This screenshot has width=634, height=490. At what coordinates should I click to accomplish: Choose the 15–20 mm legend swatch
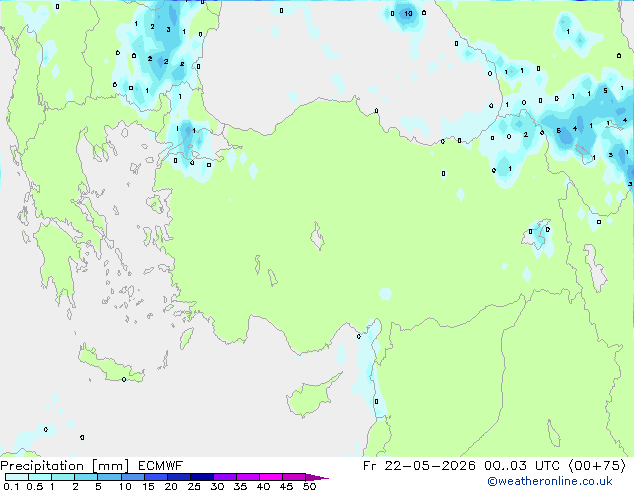click(x=155, y=477)
